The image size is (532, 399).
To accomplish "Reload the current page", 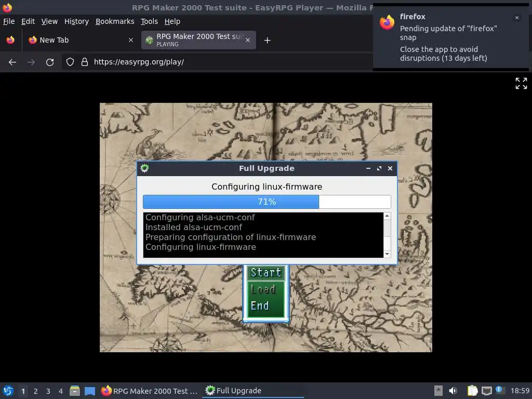I will (50, 62).
